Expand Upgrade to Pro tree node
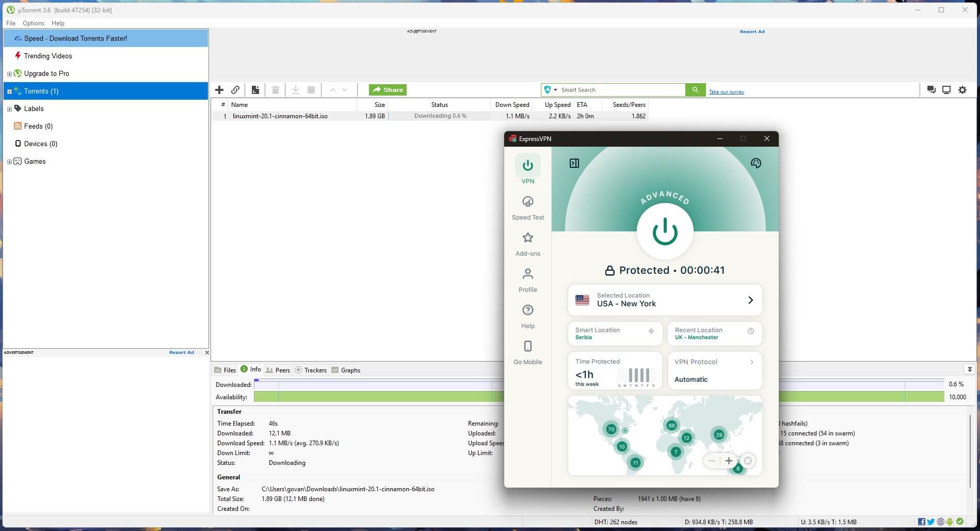Image resolution: width=980 pixels, height=531 pixels. pyautogui.click(x=9, y=74)
